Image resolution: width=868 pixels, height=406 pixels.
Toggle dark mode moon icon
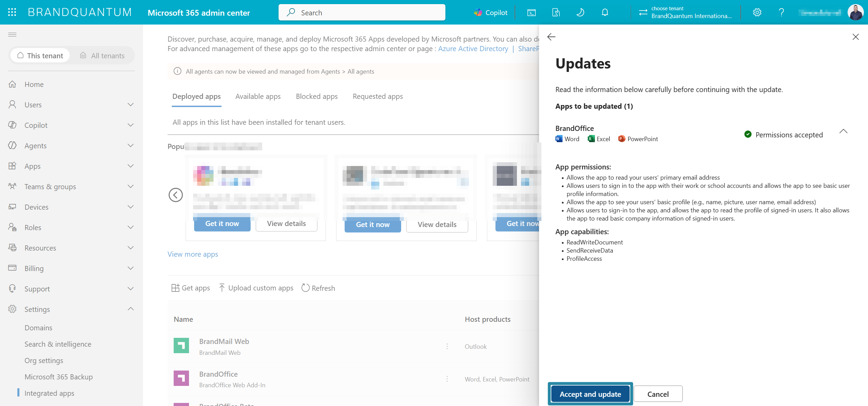click(x=580, y=13)
